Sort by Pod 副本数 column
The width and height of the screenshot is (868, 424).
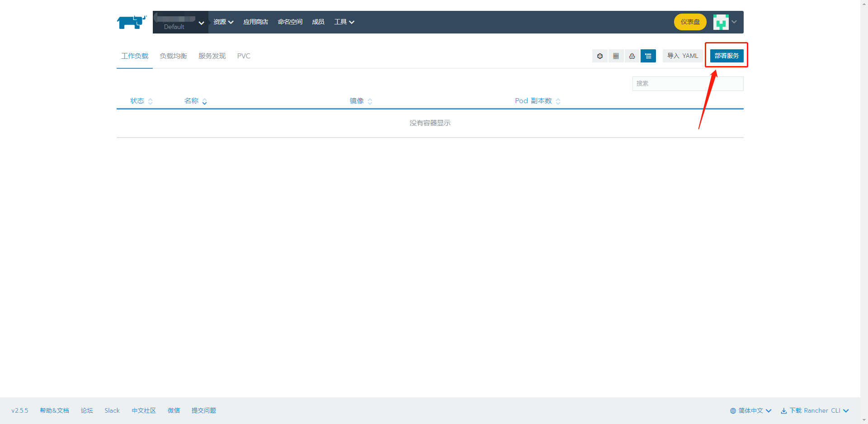pos(538,101)
